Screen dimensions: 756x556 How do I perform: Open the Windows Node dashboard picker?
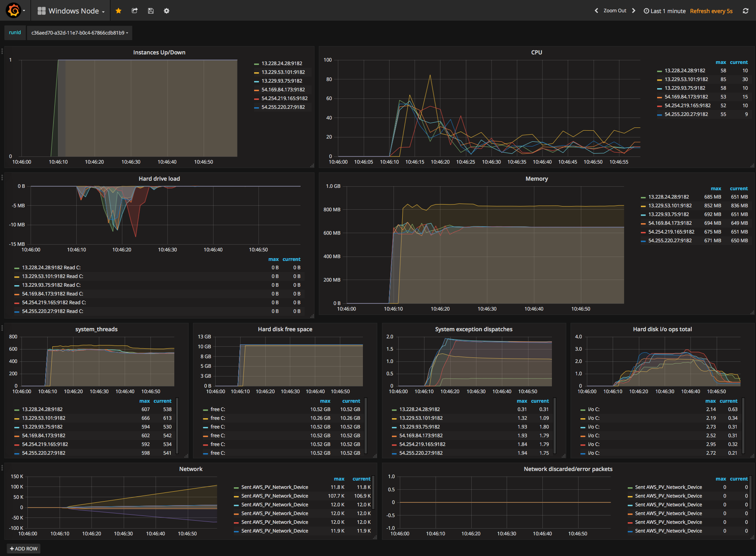tap(71, 11)
